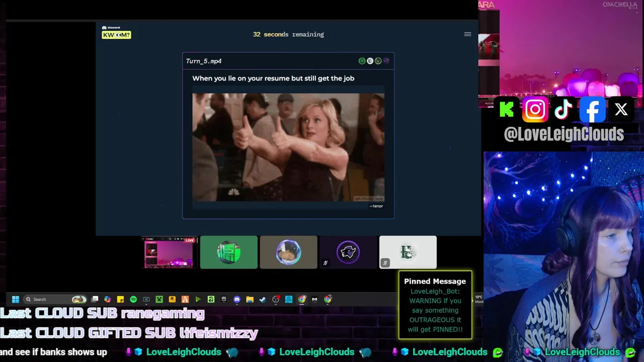
Task: Open Spotify from the taskbar
Action: coord(133,299)
